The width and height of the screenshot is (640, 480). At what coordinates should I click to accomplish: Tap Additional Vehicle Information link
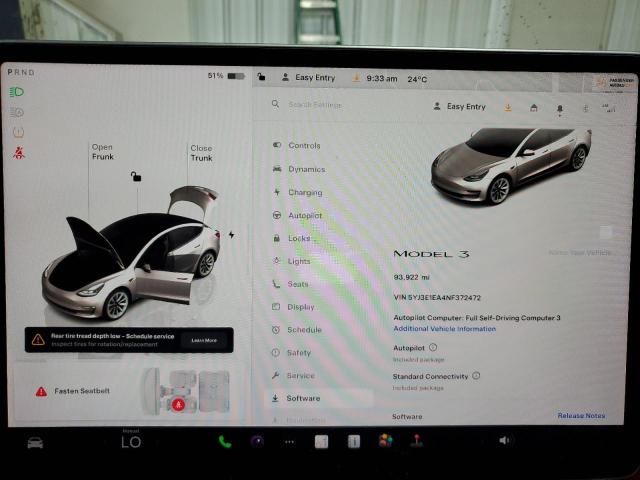click(444, 329)
